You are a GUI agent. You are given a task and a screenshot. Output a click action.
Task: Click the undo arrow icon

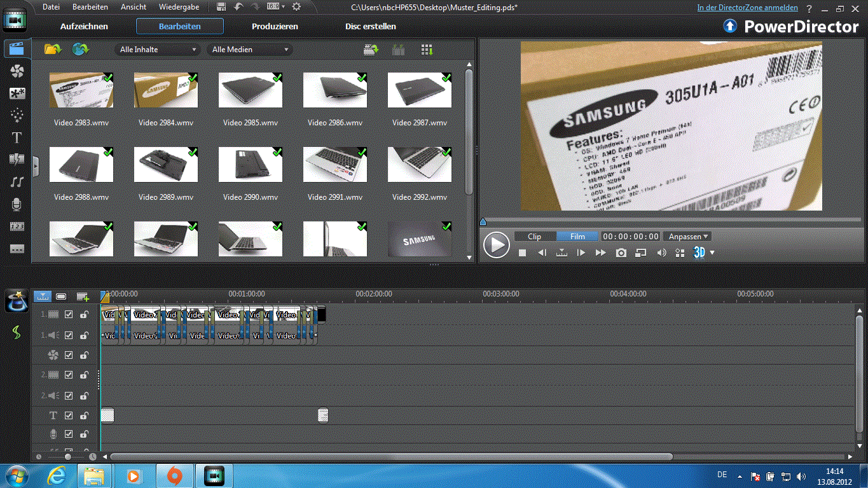[238, 7]
